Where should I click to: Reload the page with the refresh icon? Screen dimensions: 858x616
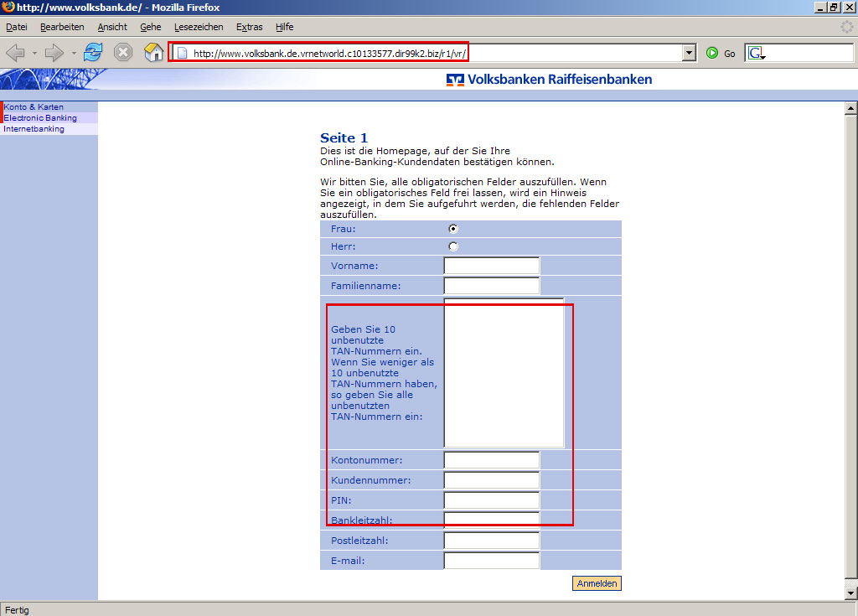pos(93,53)
